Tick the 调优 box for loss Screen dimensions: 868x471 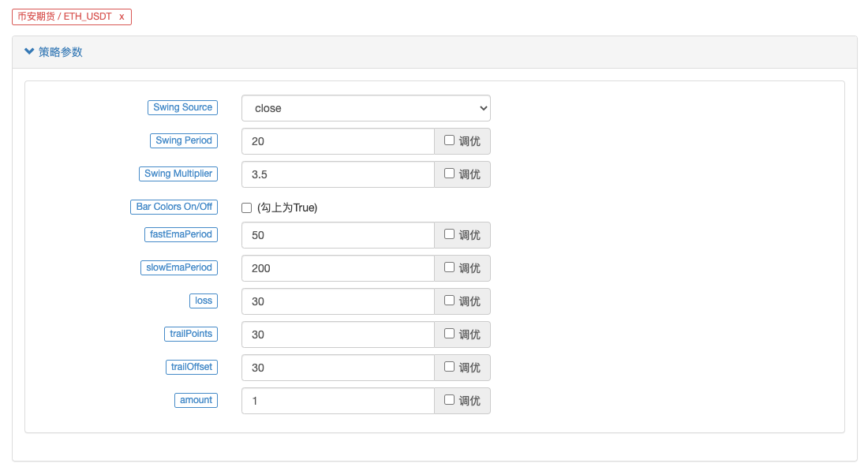449,301
